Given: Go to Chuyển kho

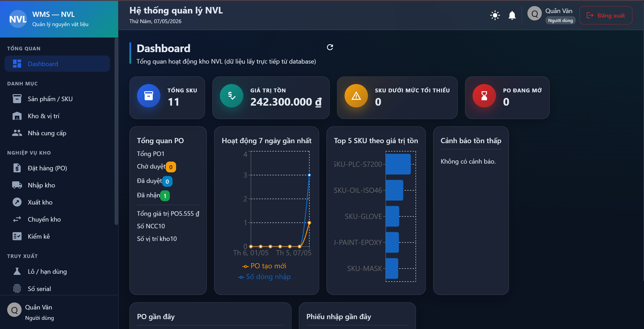Looking at the screenshot, I should [x=57, y=219].
